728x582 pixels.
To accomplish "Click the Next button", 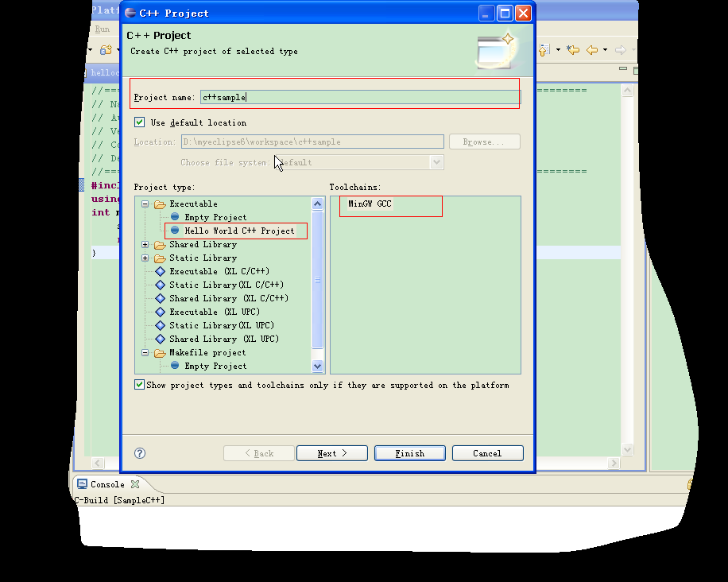I will [332, 453].
